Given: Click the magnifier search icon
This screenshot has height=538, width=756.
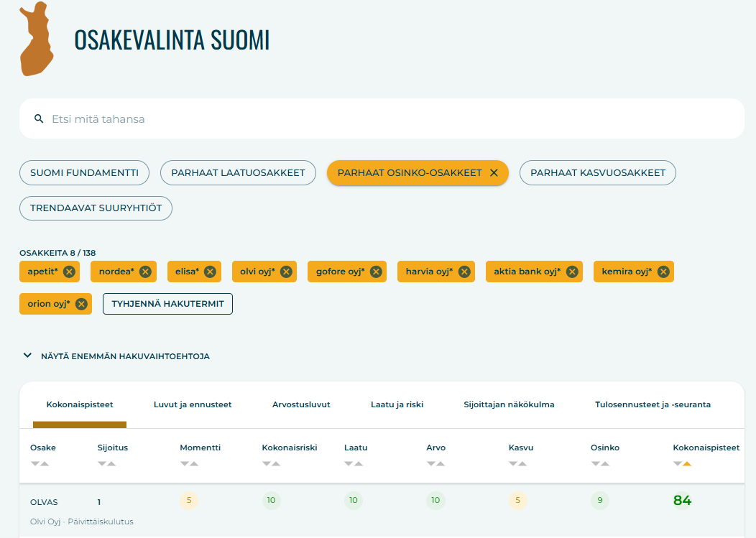Looking at the screenshot, I should 39,119.
